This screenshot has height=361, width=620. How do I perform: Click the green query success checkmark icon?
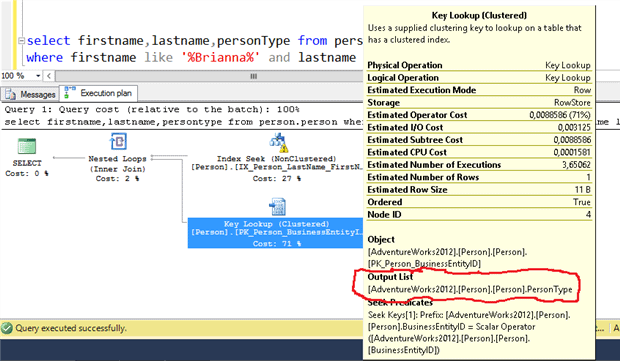click(x=7, y=328)
